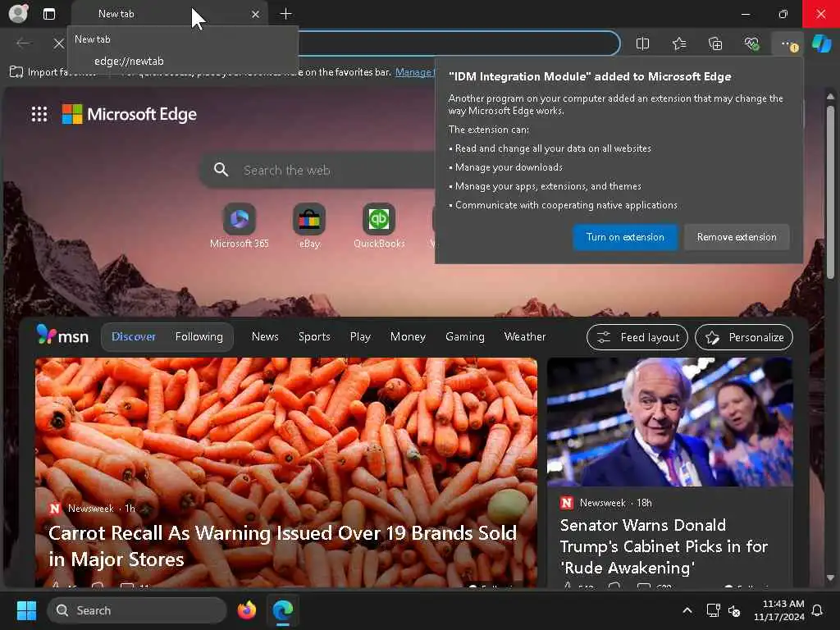Open Settings and more menu
The image size is (840, 630).
tap(788, 43)
